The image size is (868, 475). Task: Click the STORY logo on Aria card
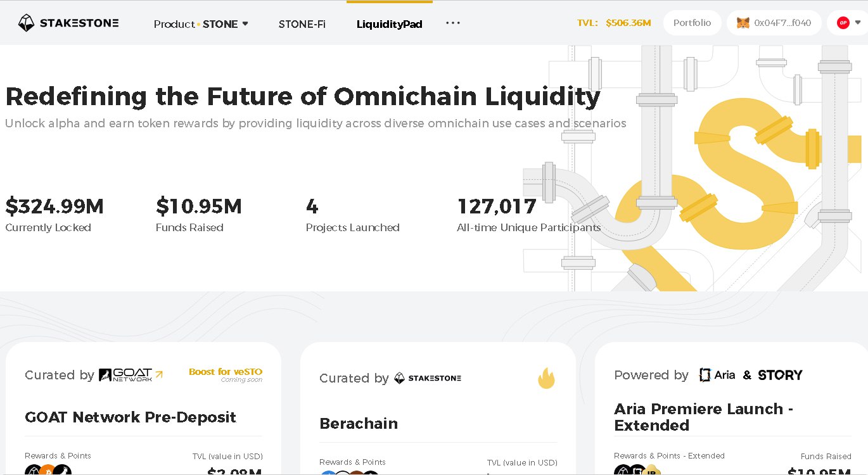point(780,375)
